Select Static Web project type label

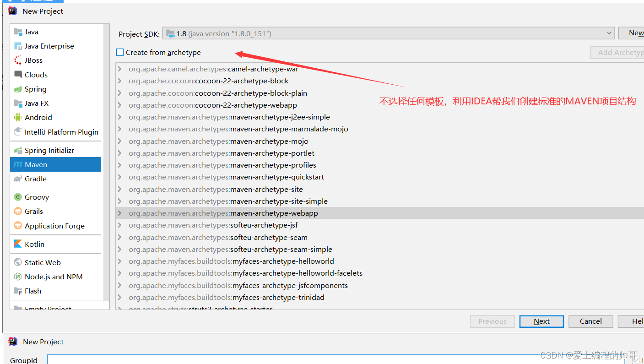tap(43, 262)
